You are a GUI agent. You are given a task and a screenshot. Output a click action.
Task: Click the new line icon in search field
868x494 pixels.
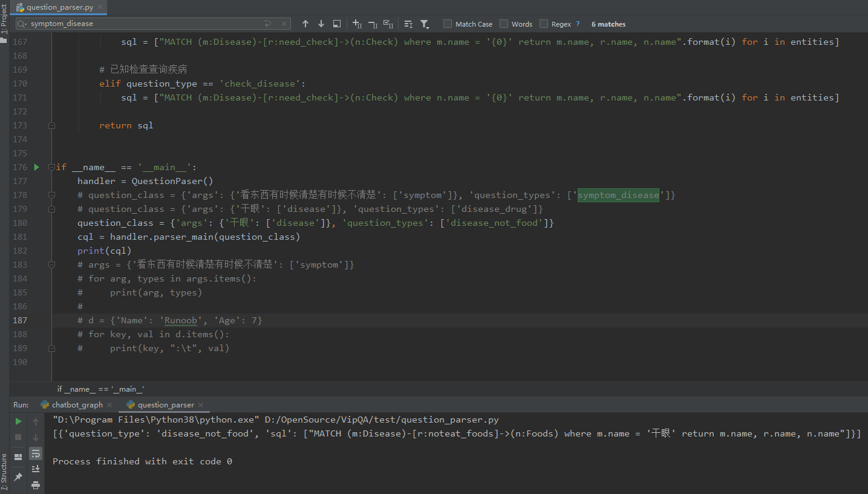click(268, 24)
